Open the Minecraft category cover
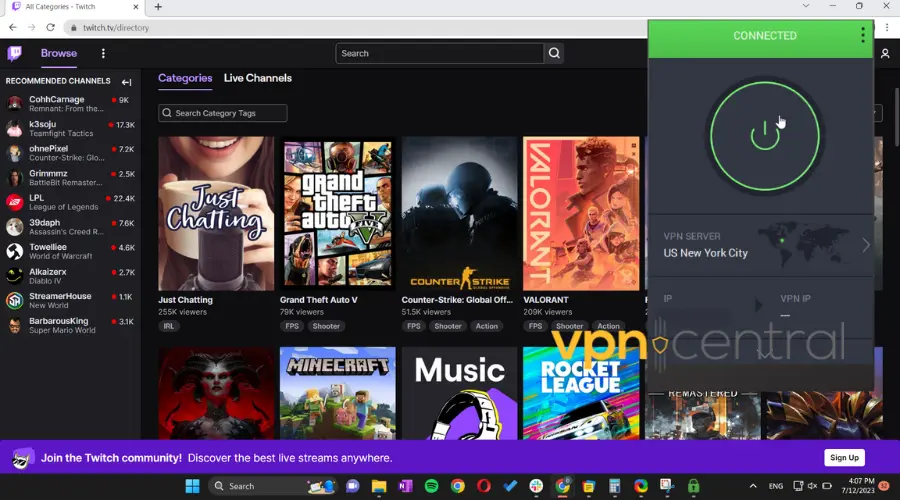Image resolution: width=900 pixels, height=500 pixels. coord(338,393)
